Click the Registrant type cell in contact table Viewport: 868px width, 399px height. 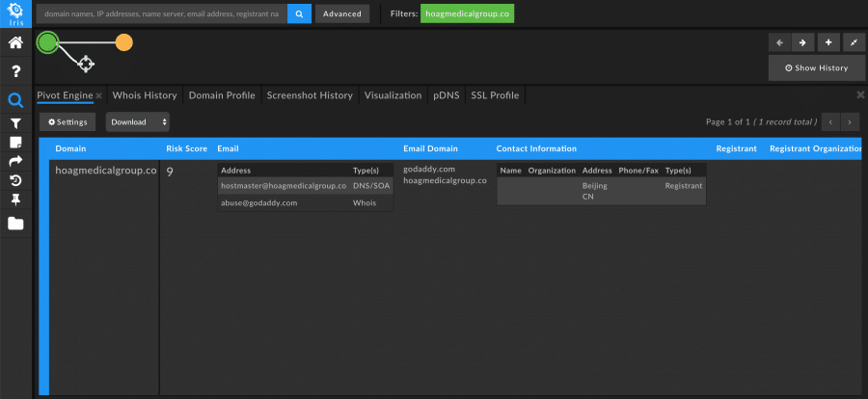tap(684, 186)
